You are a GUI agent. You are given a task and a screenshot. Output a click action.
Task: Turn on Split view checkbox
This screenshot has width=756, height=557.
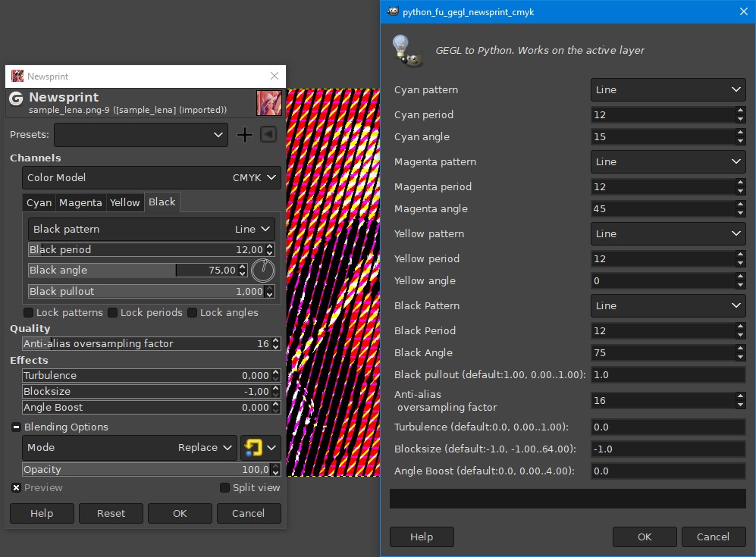coord(224,487)
